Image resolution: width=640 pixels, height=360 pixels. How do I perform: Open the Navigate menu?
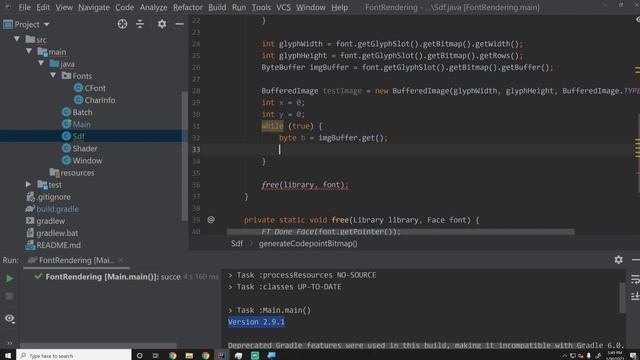point(94,7)
